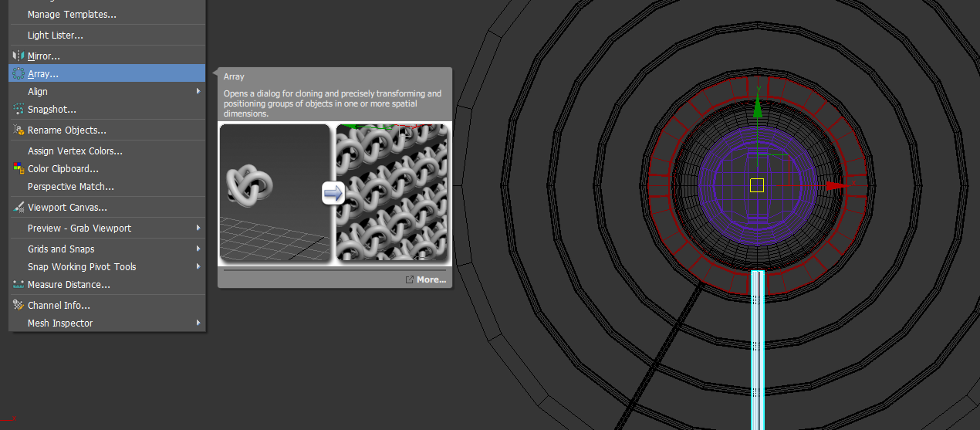Image resolution: width=980 pixels, height=430 pixels.
Task: Select the Array menu command
Action: (x=106, y=73)
